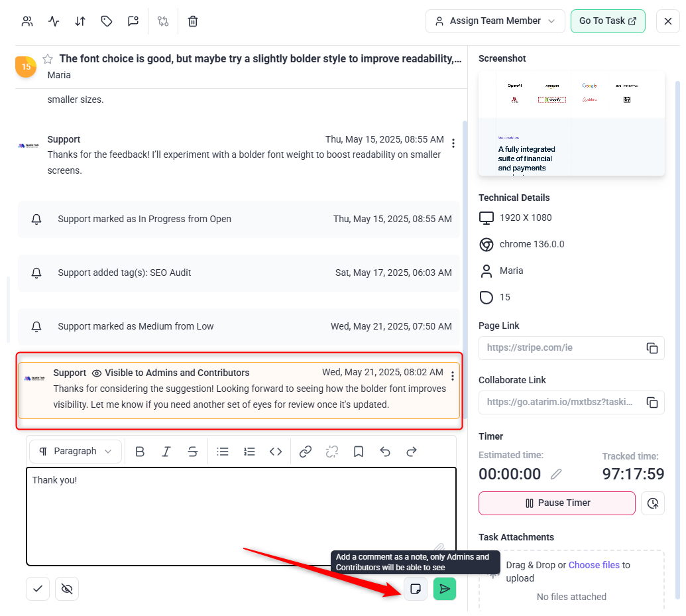Click the delete task trash icon

tap(193, 21)
